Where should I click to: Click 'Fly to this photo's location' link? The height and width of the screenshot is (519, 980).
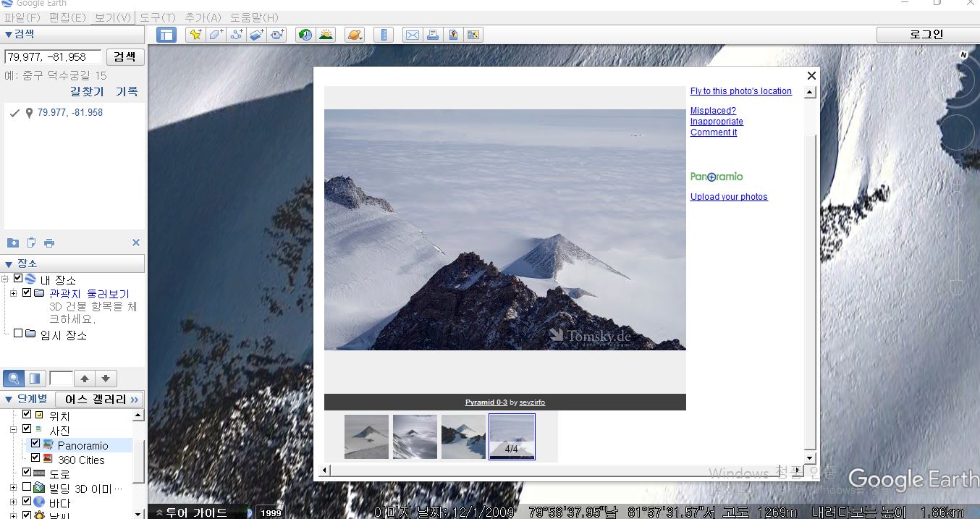click(x=740, y=91)
